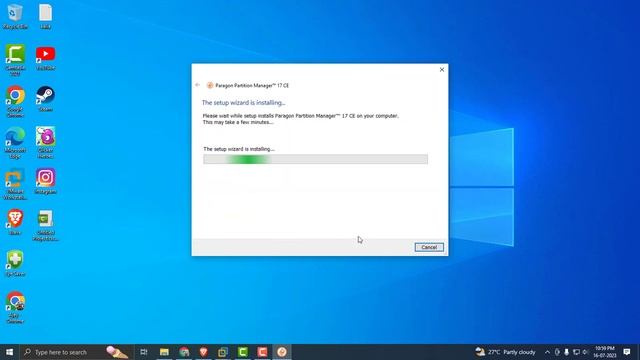Switch to VMware in the taskbar
The height and width of the screenshot is (360, 640).
223,352
